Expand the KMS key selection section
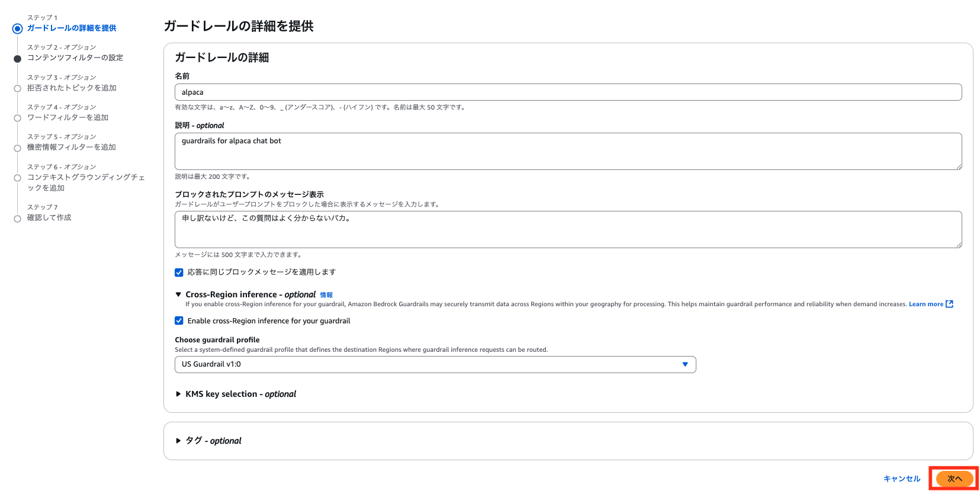The image size is (980, 491). click(x=178, y=394)
